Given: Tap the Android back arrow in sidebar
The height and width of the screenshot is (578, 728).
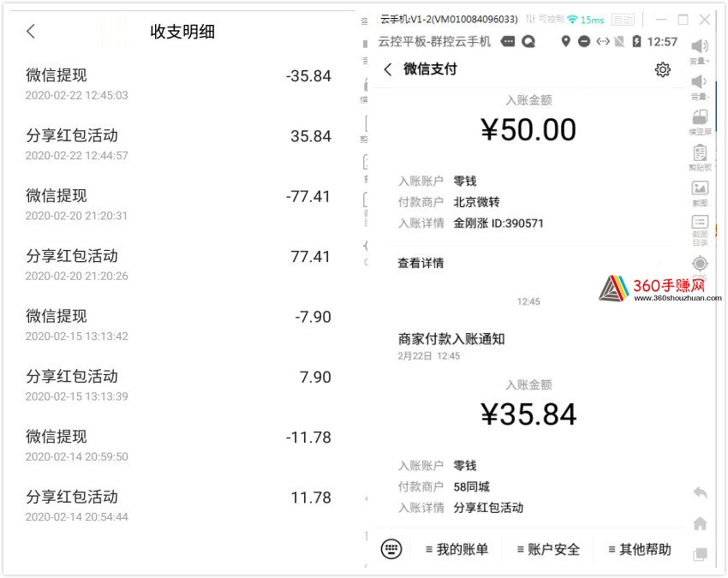Looking at the screenshot, I should point(700,492).
